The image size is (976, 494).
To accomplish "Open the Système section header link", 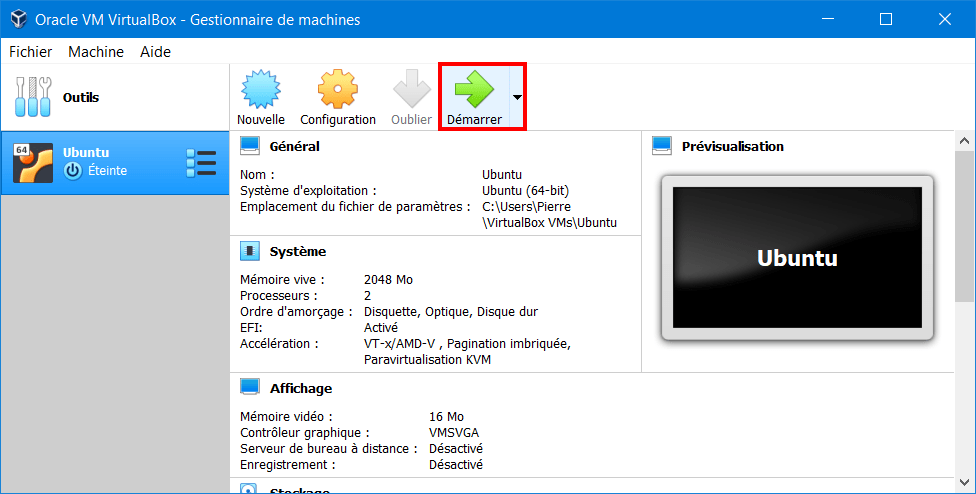I will click(x=298, y=251).
